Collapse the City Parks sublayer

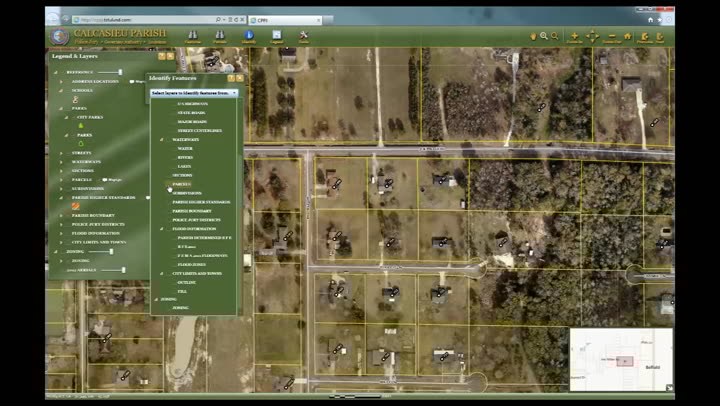66,117
